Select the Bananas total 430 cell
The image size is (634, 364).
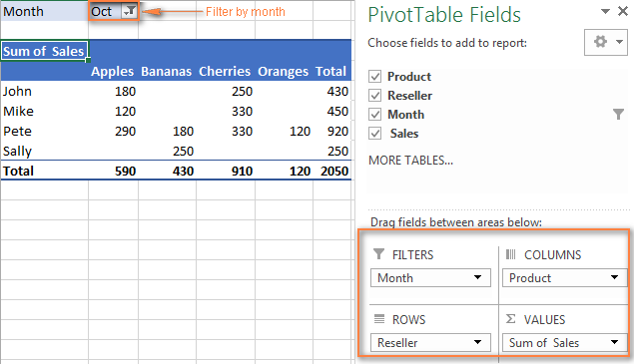pyautogui.click(x=183, y=171)
